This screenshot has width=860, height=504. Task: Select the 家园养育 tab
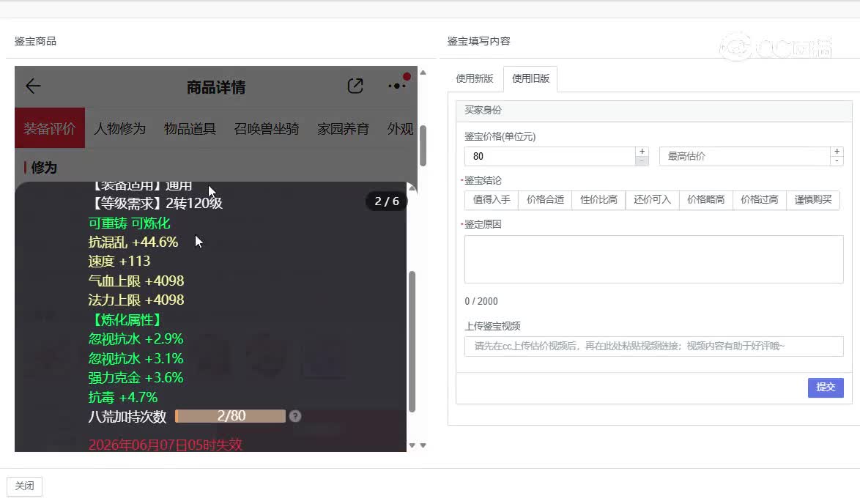[x=343, y=128]
